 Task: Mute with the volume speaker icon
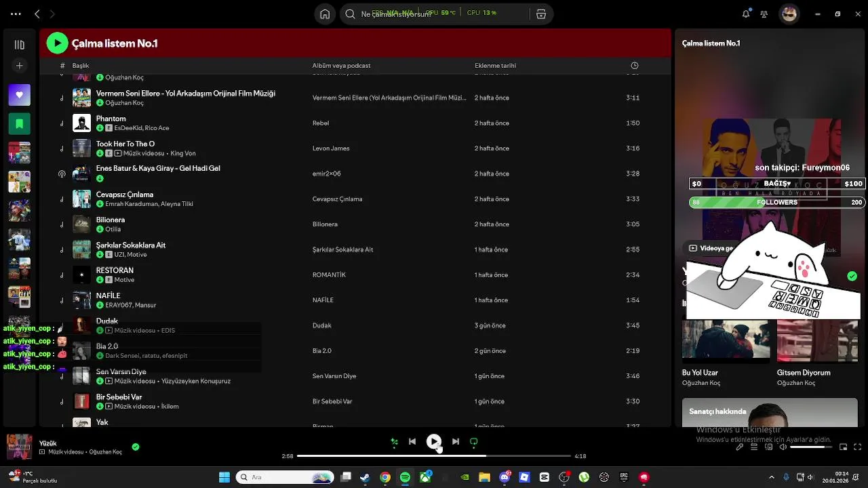tap(783, 447)
